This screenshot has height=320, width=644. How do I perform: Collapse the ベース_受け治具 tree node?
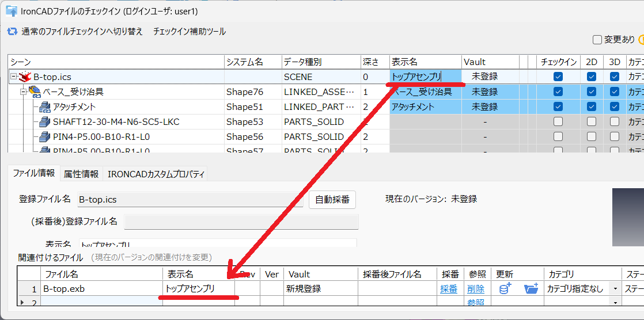(x=24, y=92)
